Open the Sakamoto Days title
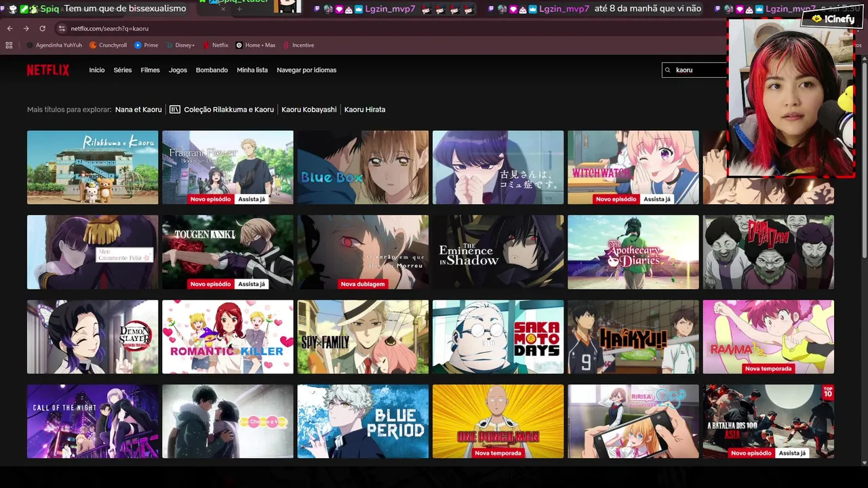 (x=498, y=337)
